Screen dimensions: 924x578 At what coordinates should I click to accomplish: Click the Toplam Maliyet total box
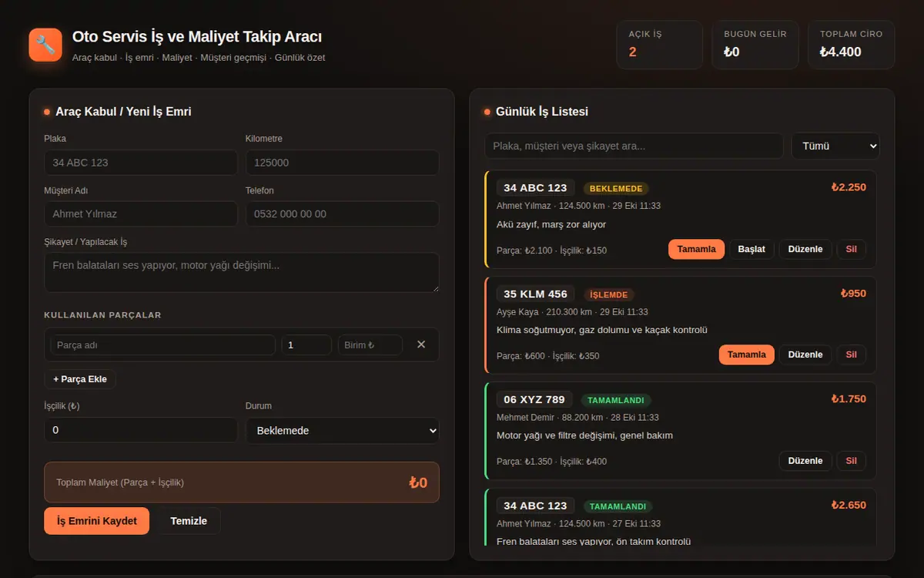(242, 482)
